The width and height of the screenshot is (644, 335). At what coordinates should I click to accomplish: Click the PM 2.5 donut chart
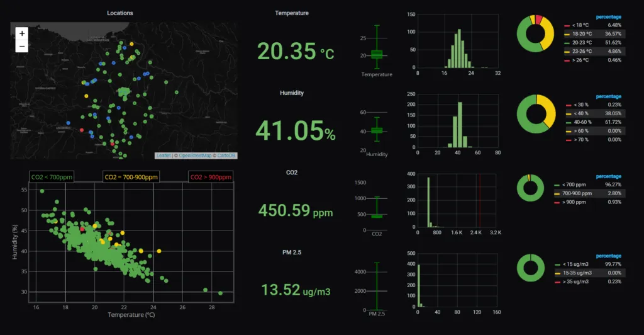[531, 268]
